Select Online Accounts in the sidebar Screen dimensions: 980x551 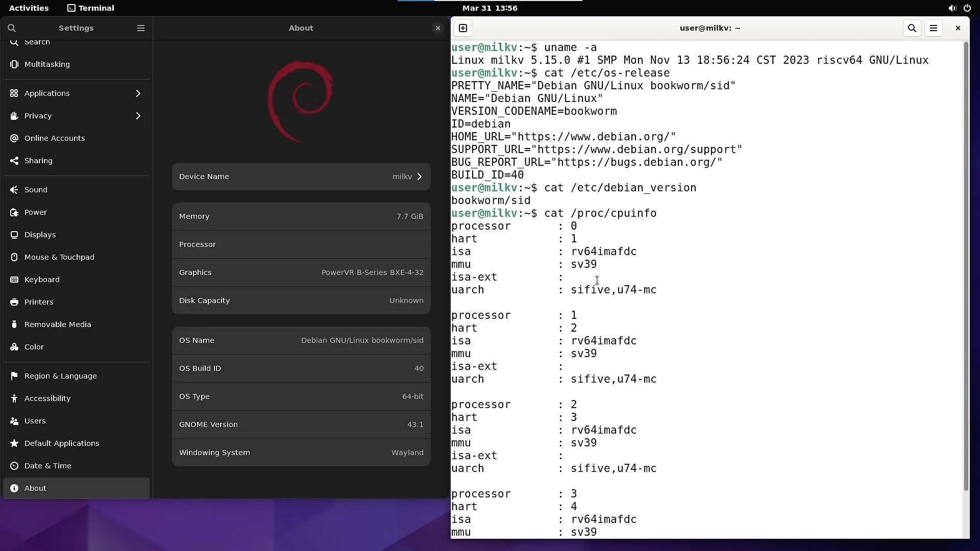tap(54, 138)
